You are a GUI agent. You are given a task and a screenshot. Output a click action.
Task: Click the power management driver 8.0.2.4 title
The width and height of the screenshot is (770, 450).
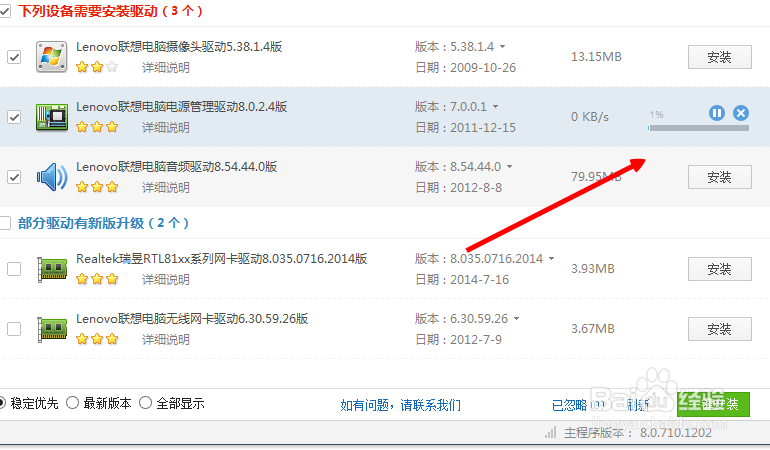(x=182, y=107)
